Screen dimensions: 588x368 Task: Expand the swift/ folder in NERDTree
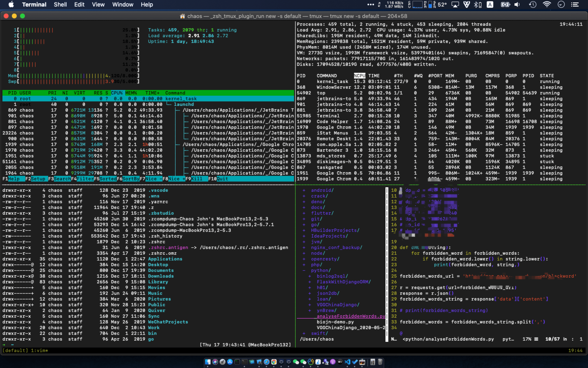319,333
